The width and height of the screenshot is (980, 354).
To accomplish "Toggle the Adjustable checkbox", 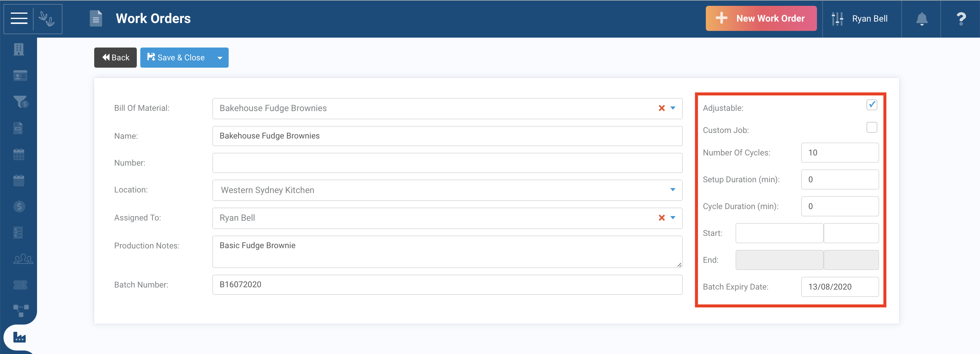I will click(x=871, y=105).
